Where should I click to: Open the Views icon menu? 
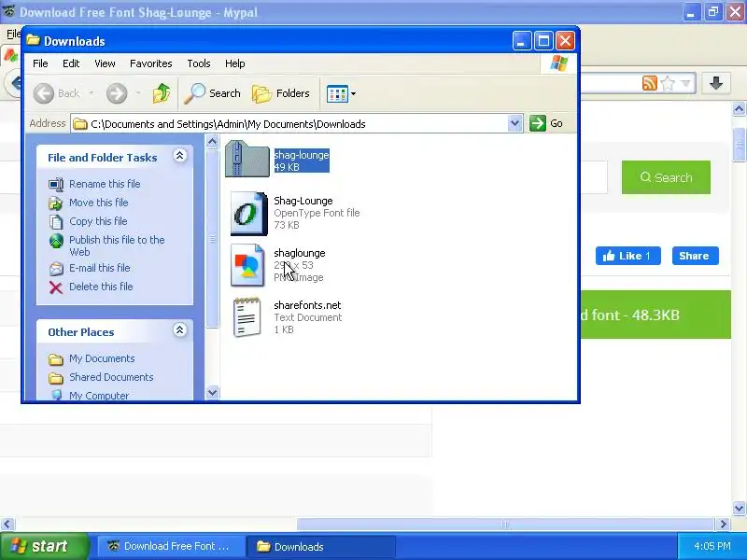(341, 94)
